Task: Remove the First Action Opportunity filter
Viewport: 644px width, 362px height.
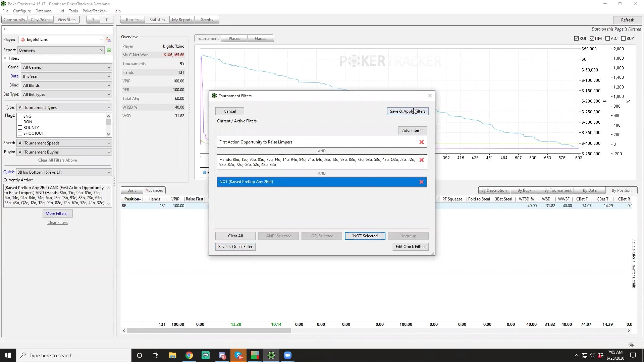Action: (421, 142)
